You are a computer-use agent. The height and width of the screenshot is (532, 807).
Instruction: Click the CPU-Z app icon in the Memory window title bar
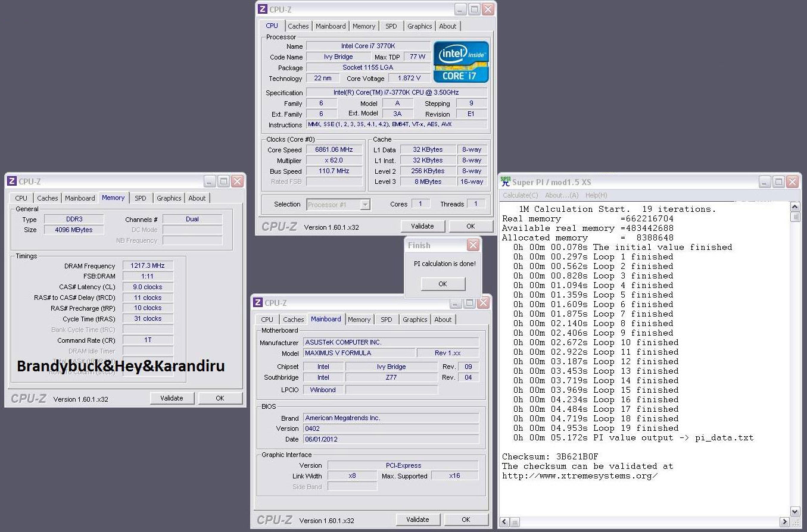pos(11,181)
